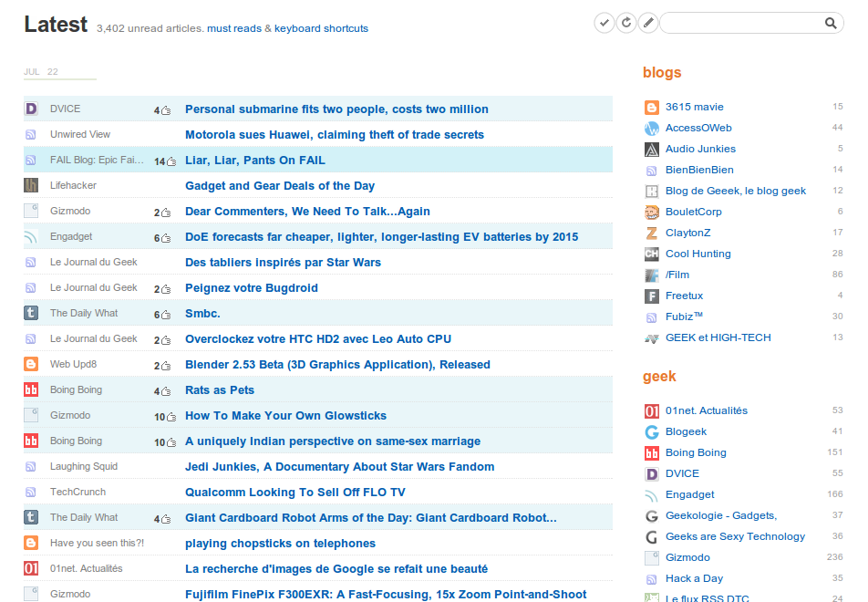Open La recherche d'images de Google article
This screenshot has height=602, width=868.
(x=336, y=568)
